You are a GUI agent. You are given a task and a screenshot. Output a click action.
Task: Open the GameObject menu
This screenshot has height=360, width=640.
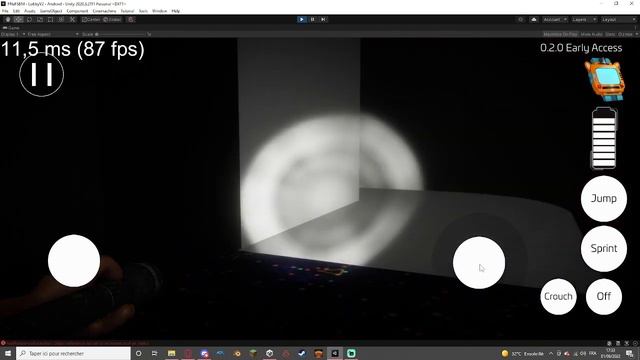click(x=51, y=11)
